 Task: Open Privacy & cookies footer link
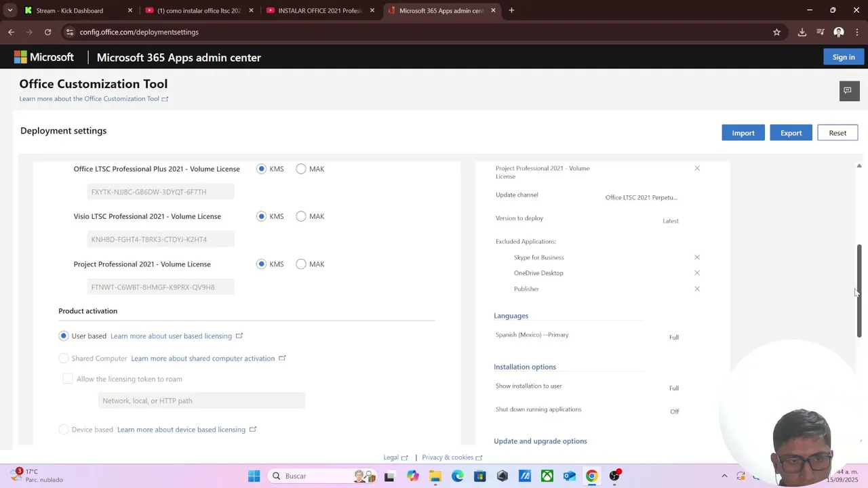(x=452, y=457)
